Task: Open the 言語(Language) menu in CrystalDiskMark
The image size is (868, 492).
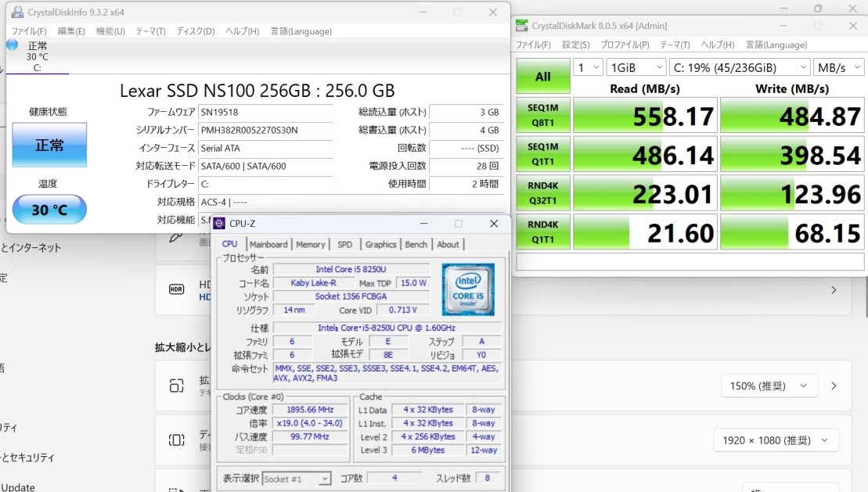Action: click(x=776, y=45)
